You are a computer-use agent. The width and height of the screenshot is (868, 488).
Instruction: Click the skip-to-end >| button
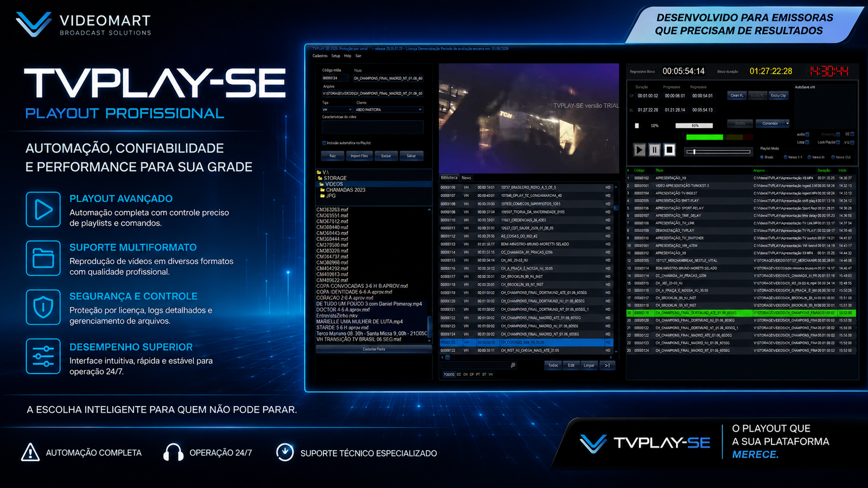tap(607, 365)
